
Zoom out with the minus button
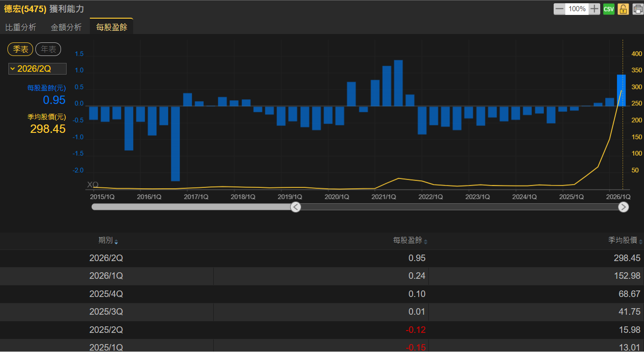559,9
